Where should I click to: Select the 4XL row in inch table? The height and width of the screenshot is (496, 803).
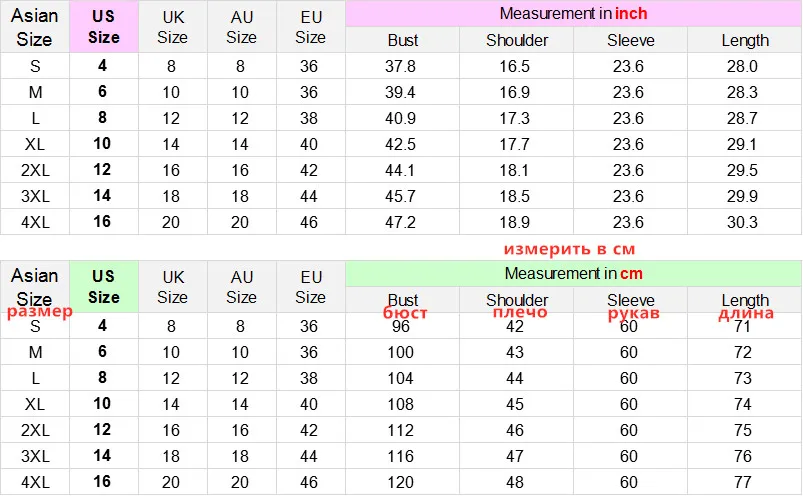[x=400, y=222]
